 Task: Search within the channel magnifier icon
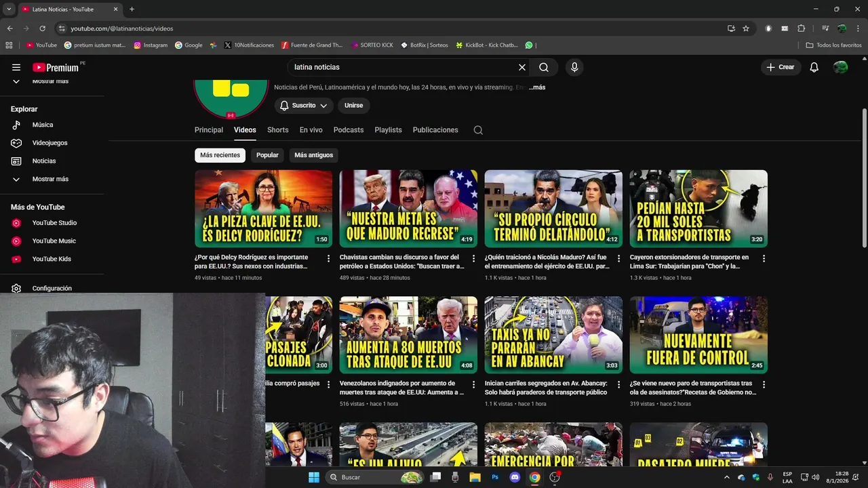pyautogui.click(x=478, y=130)
